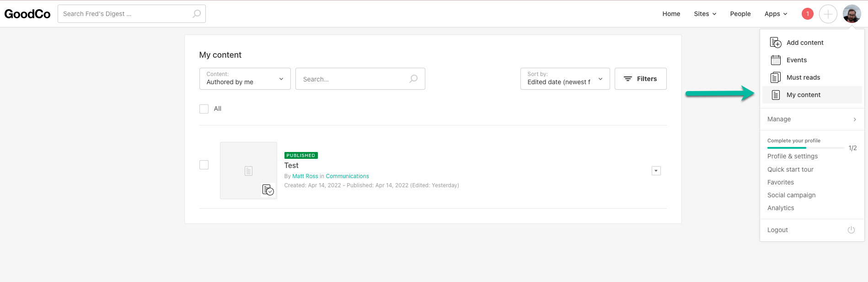Image resolution: width=868 pixels, height=282 pixels.
Task: Open Analytics in the user menu
Action: 781,208
